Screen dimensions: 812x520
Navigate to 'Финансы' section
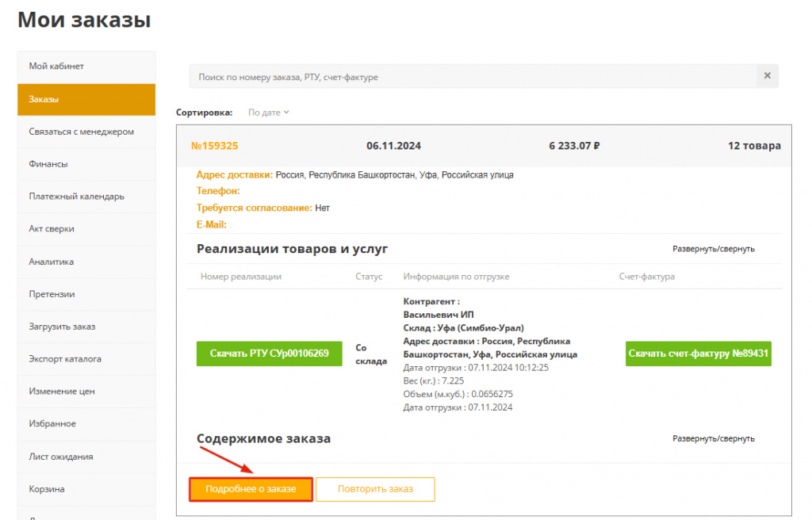(x=48, y=164)
